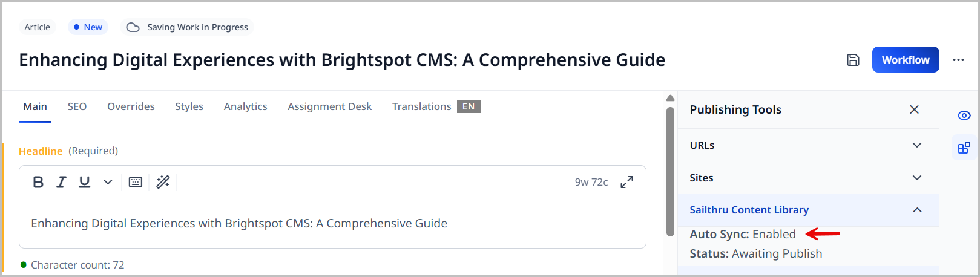
Task: Collapse the Sailthru Content Library section
Action: coord(917,210)
